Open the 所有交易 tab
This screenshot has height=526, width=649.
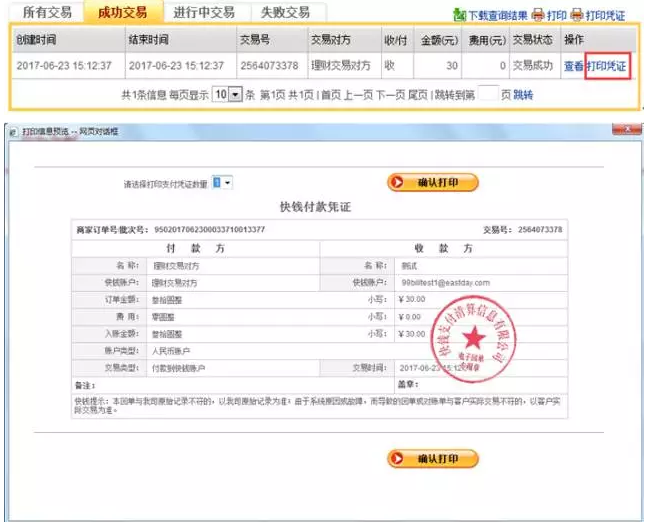(x=47, y=12)
